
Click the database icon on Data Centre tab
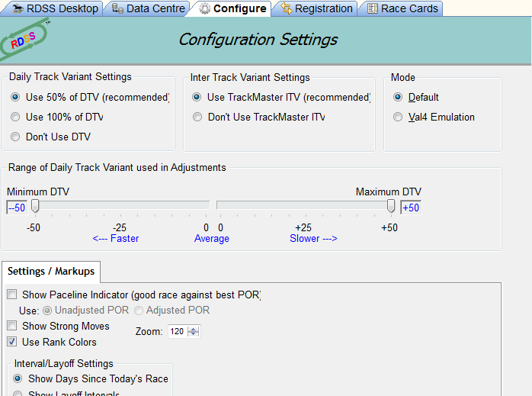pos(117,8)
